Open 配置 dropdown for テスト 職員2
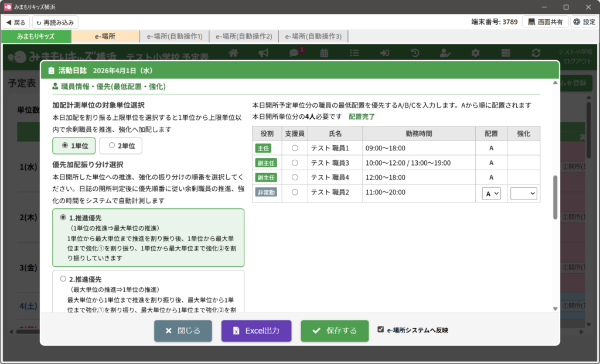The image size is (600, 364). point(491,193)
